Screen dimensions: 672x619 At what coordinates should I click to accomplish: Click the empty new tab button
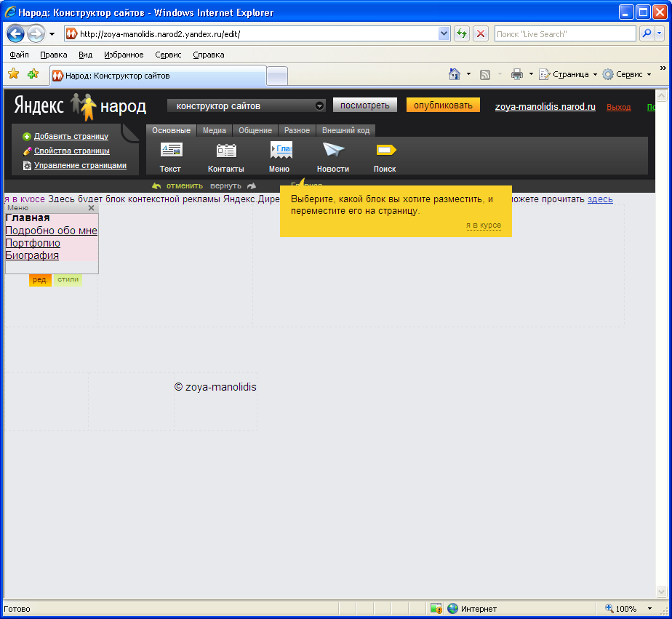pos(277,76)
